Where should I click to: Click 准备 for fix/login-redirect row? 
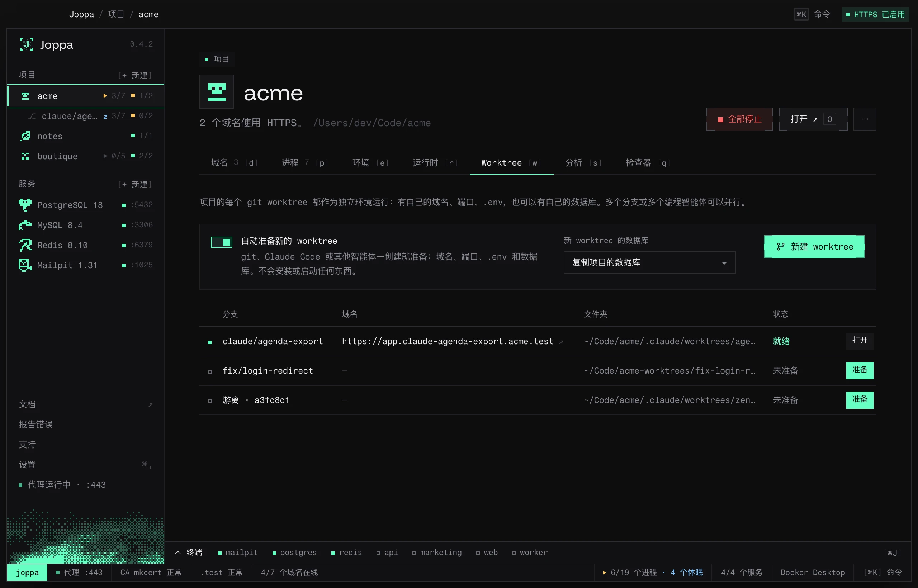860,370
